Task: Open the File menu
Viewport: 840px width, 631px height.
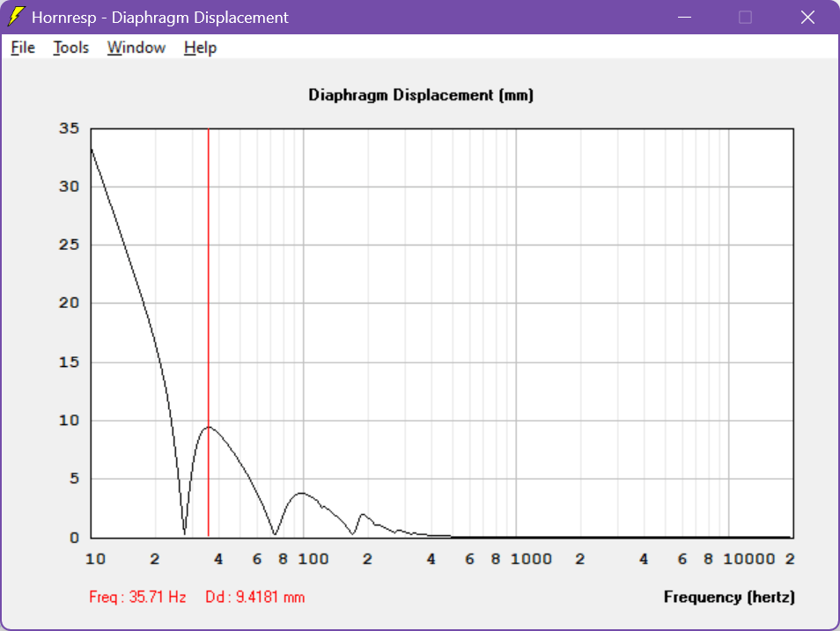Action: point(23,48)
